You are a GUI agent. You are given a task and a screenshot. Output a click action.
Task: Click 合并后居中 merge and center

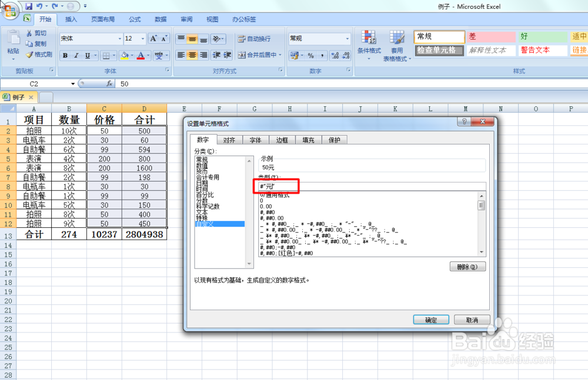tap(258, 55)
